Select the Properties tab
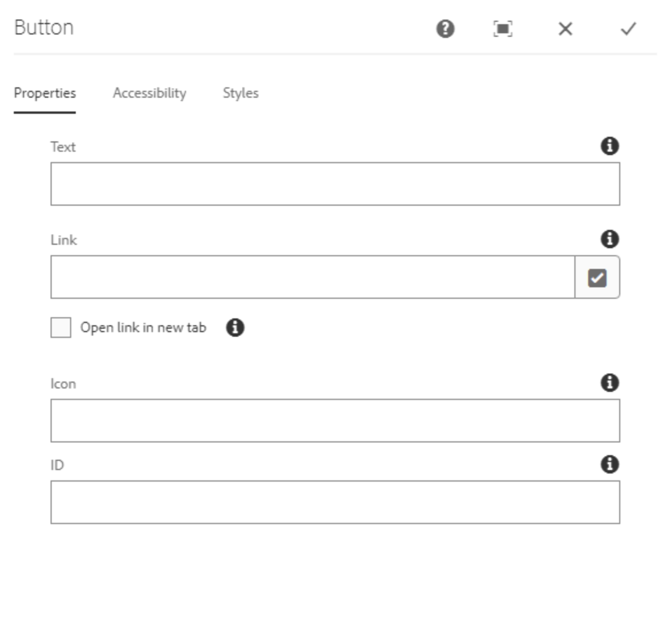 point(45,93)
